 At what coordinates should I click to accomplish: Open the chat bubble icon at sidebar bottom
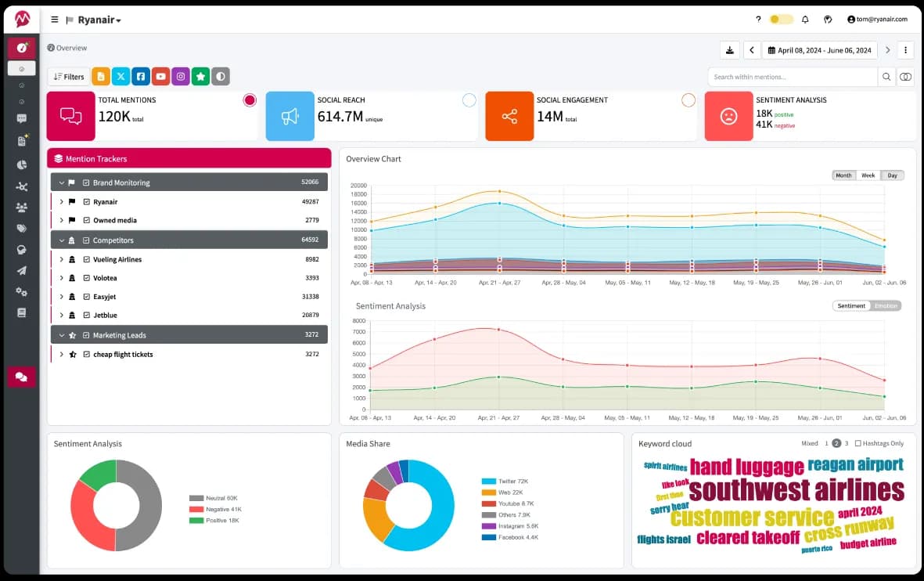click(x=21, y=377)
